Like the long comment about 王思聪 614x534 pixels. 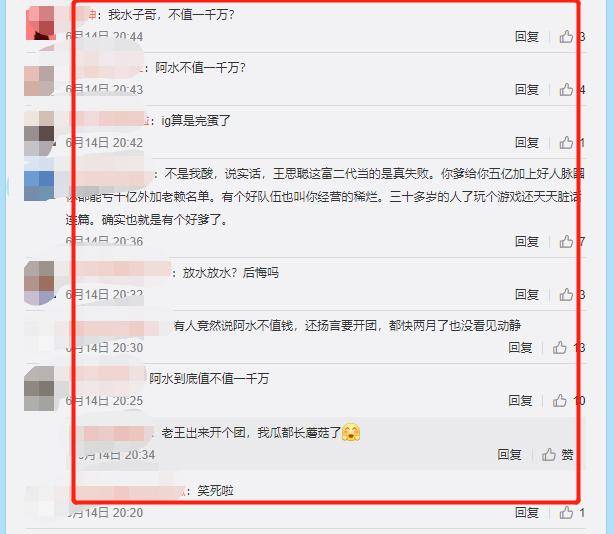pyautogui.click(x=566, y=242)
